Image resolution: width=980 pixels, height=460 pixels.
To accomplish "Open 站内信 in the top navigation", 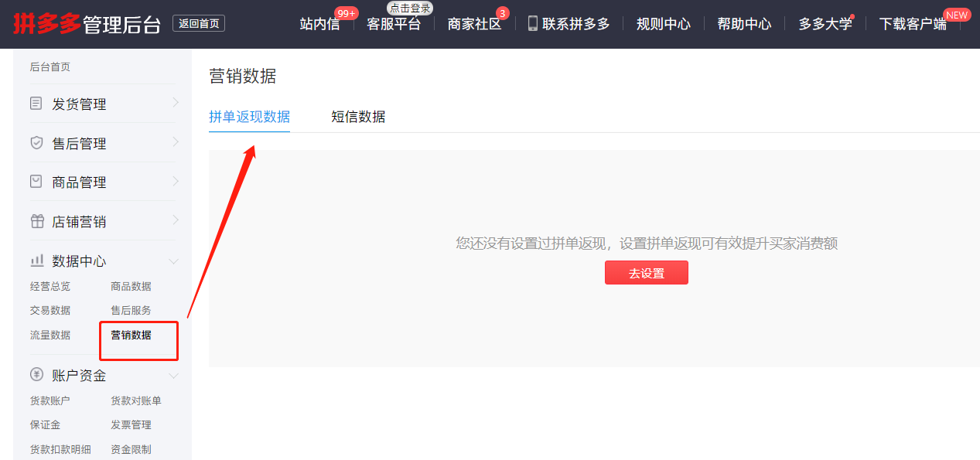I will 319,24.
